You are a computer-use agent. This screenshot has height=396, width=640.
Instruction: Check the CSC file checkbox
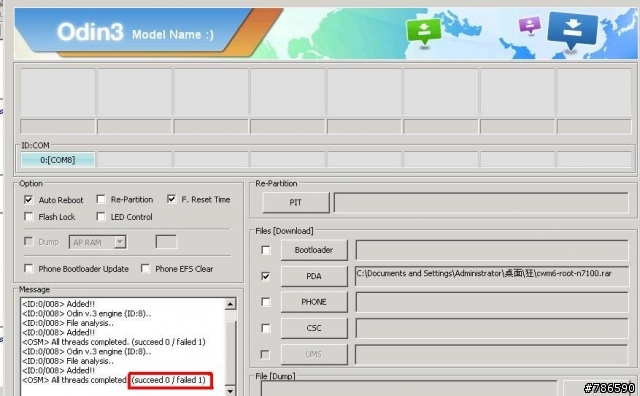266,328
